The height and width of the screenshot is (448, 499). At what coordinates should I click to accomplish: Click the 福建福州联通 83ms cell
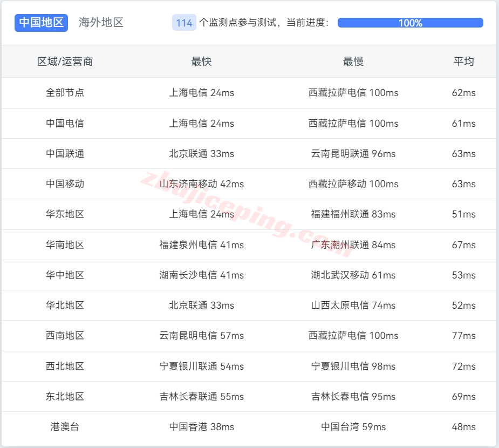coord(353,214)
